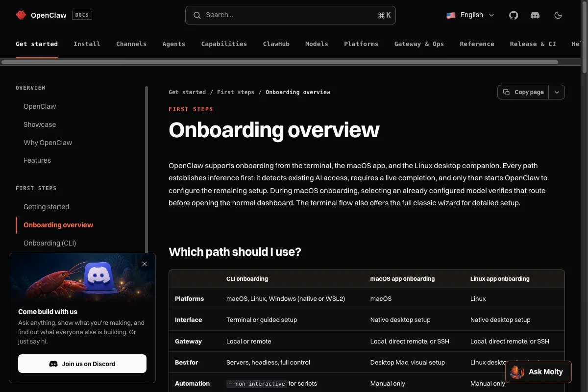Click the 'Interface' row label
This screenshot has width=588, height=392.
(x=188, y=320)
